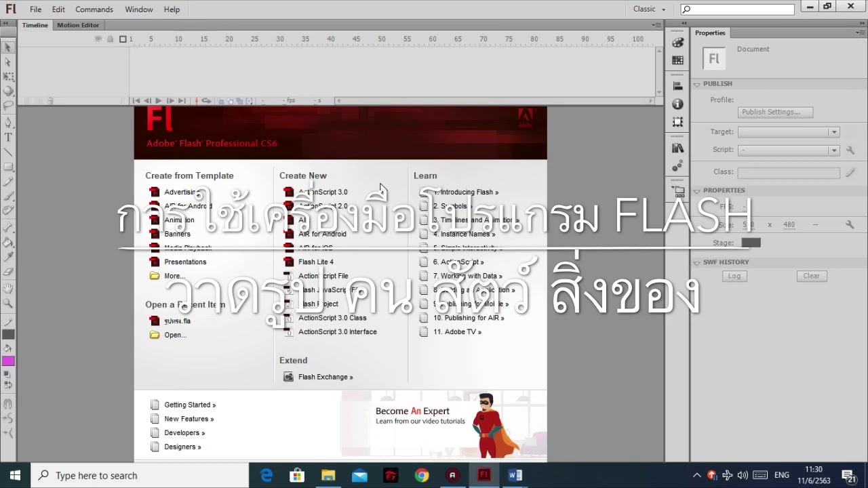Switch to the Motion Editor tab
The height and width of the screenshot is (488, 868).
point(78,25)
